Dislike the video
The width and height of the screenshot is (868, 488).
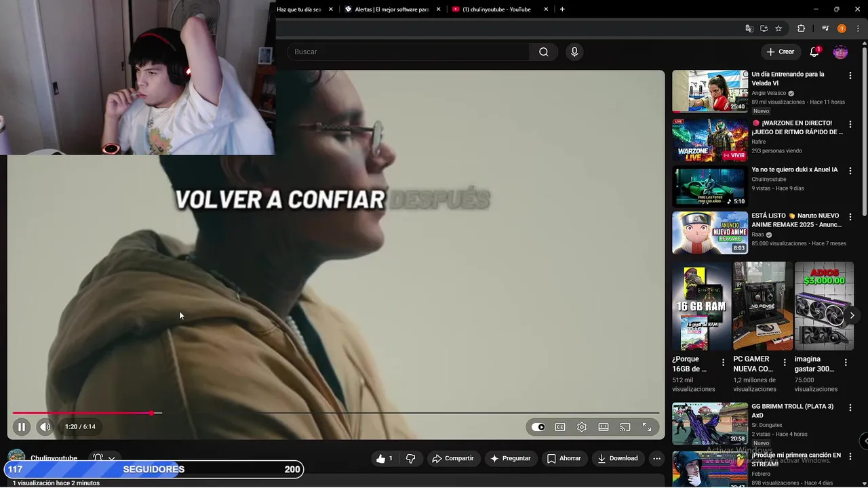coord(411,459)
